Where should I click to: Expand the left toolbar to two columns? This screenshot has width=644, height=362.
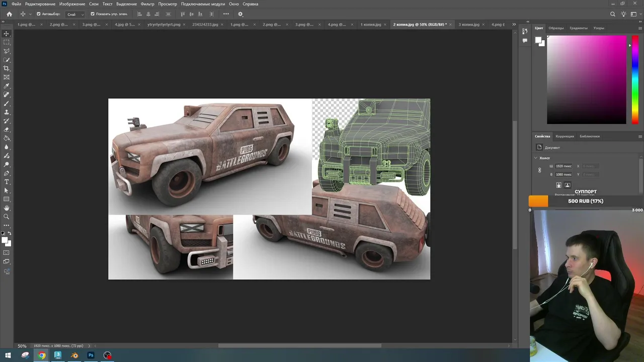[x=4, y=22]
